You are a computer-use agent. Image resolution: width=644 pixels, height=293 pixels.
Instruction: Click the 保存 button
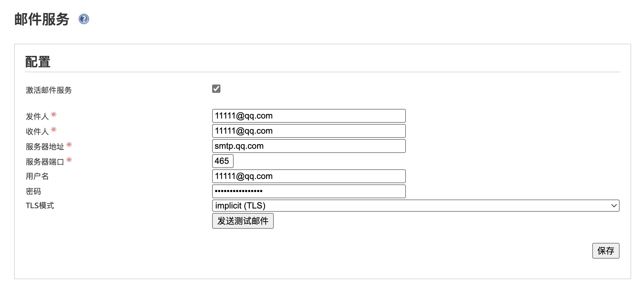pos(605,251)
